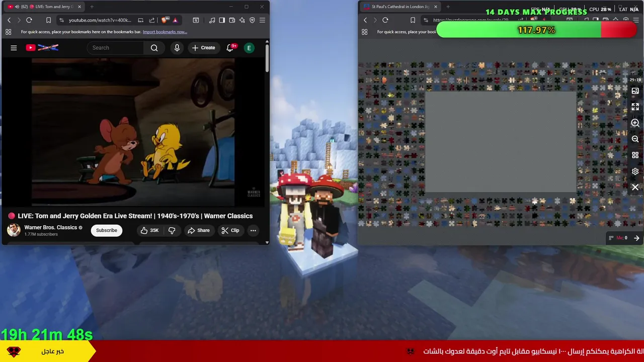Start voice search with microphone
The width and height of the screenshot is (644, 362).
(x=177, y=48)
